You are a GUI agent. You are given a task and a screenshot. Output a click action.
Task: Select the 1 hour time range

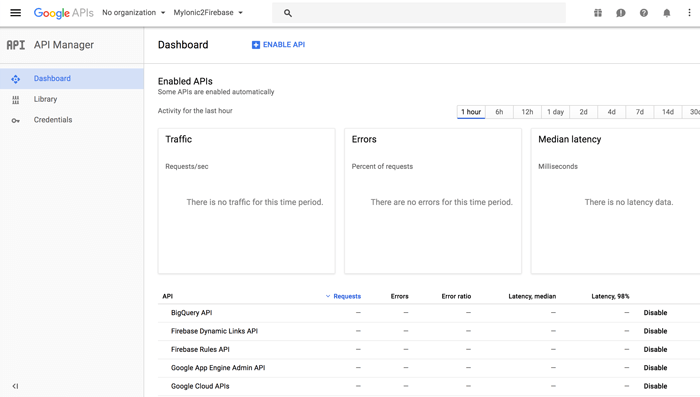(x=471, y=112)
